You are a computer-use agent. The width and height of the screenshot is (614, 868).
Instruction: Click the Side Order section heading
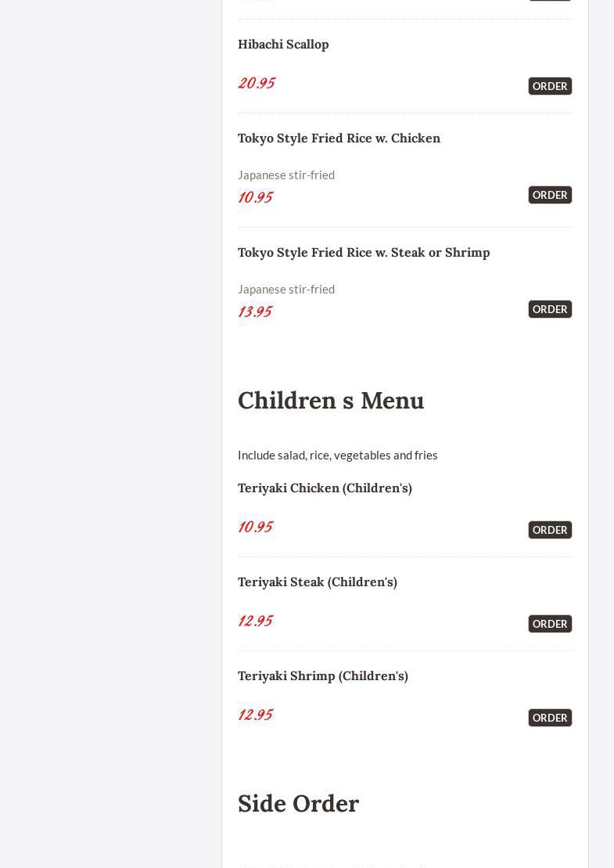click(x=298, y=804)
